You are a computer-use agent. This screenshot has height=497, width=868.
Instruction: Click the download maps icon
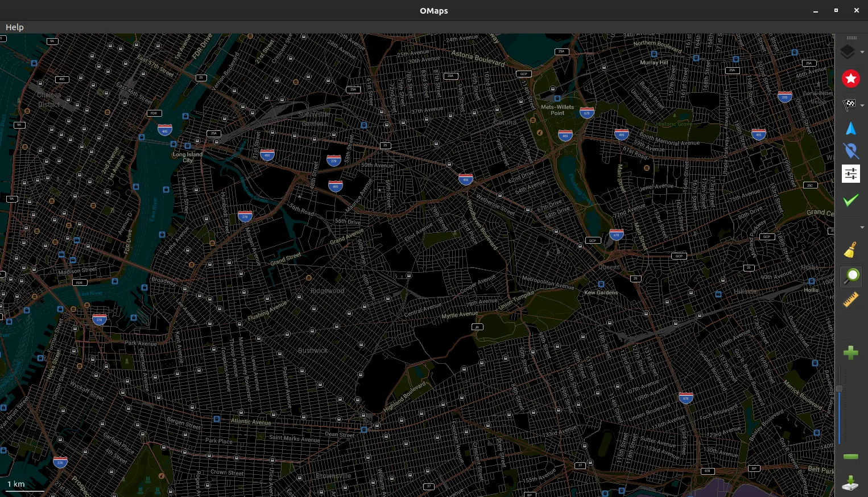coord(851,483)
